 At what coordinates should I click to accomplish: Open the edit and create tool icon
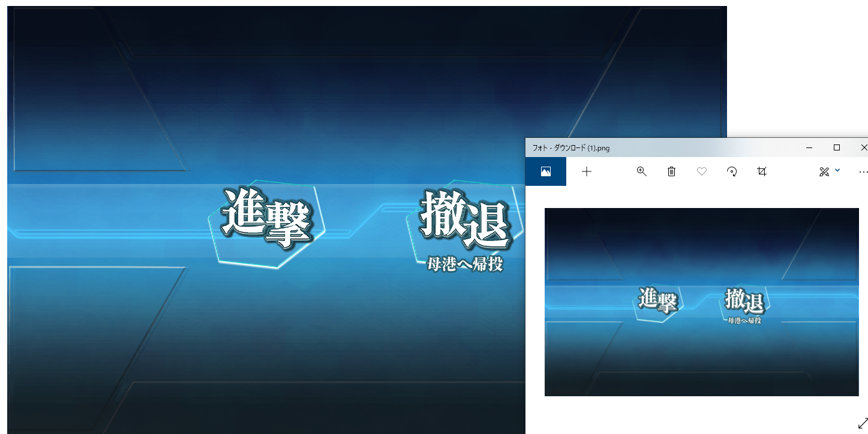824,171
